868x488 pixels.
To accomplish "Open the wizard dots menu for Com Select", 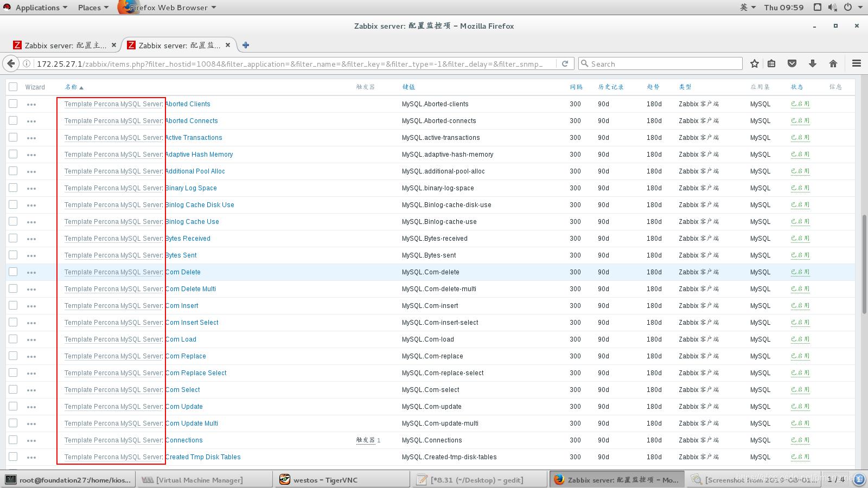I will pos(31,390).
